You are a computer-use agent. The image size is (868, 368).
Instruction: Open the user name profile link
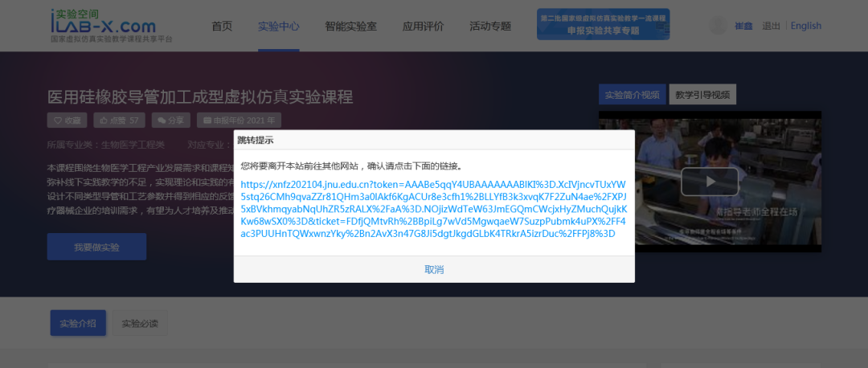743,26
